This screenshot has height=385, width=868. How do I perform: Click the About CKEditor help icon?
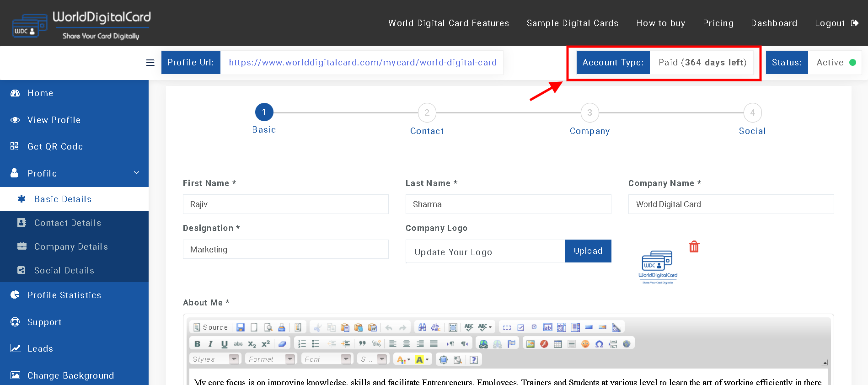click(x=474, y=359)
